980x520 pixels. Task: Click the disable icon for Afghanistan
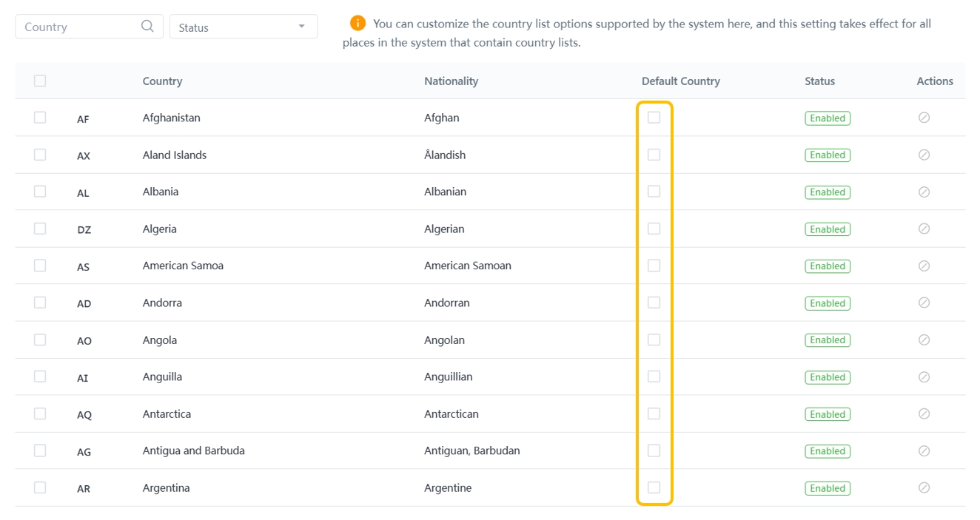tap(924, 118)
